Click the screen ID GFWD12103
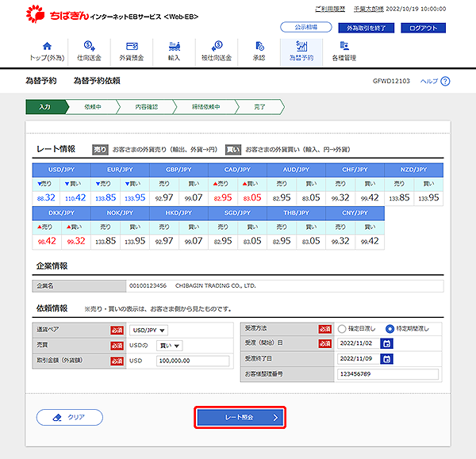This screenshot has width=476, height=459. point(391,81)
